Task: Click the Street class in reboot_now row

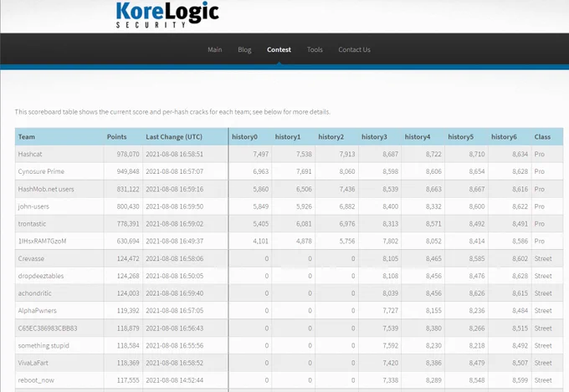Action: point(543,380)
